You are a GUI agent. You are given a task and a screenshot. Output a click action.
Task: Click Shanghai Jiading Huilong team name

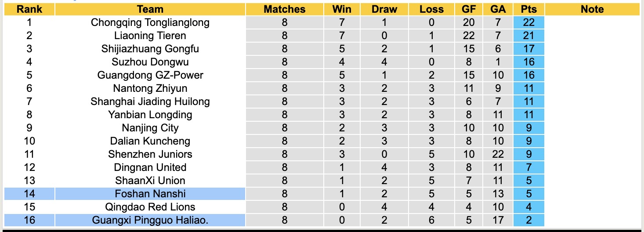[x=150, y=101]
